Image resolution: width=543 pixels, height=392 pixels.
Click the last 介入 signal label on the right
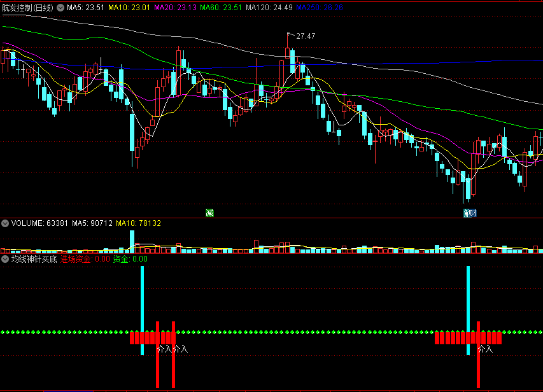point(486,349)
